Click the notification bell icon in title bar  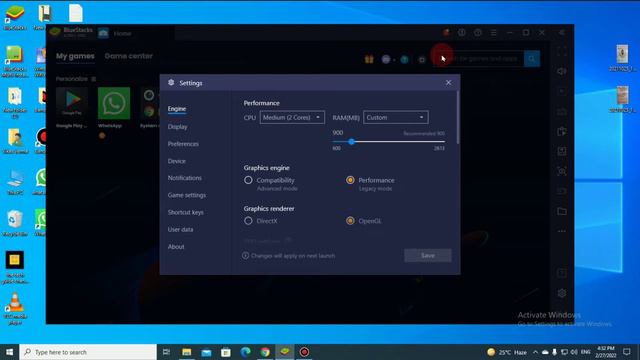446,32
